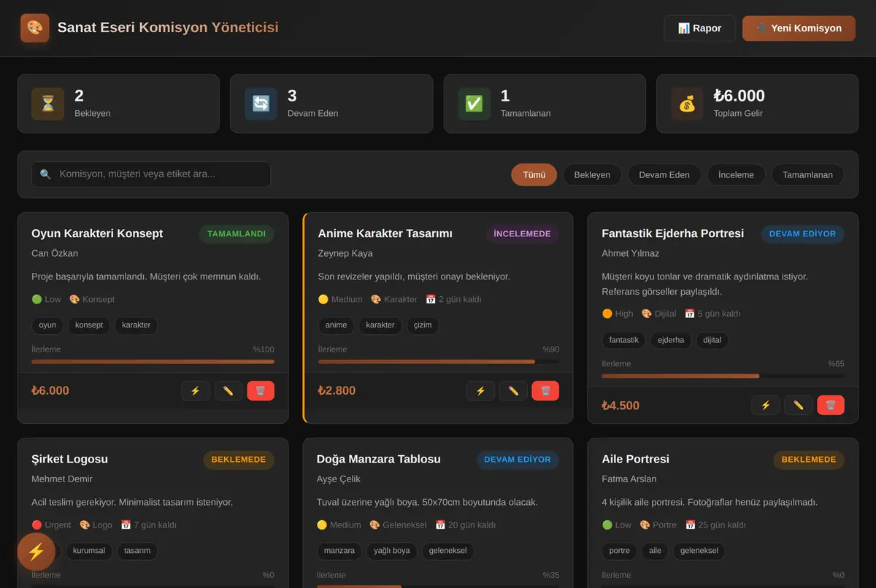The height and width of the screenshot is (588, 876).
Task: Click the lightning button on Anime Karakter Tasarımı
Action: click(x=480, y=391)
